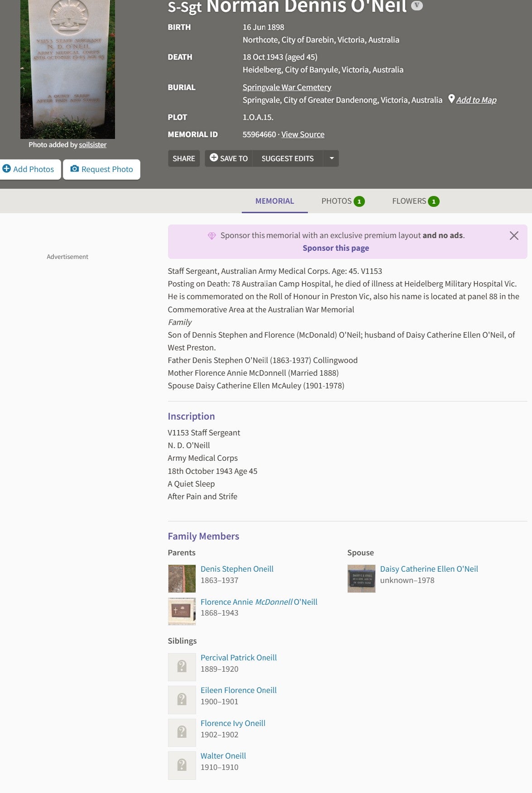Click Denis Stephen Oneill grave thumbnail

coord(182,578)
